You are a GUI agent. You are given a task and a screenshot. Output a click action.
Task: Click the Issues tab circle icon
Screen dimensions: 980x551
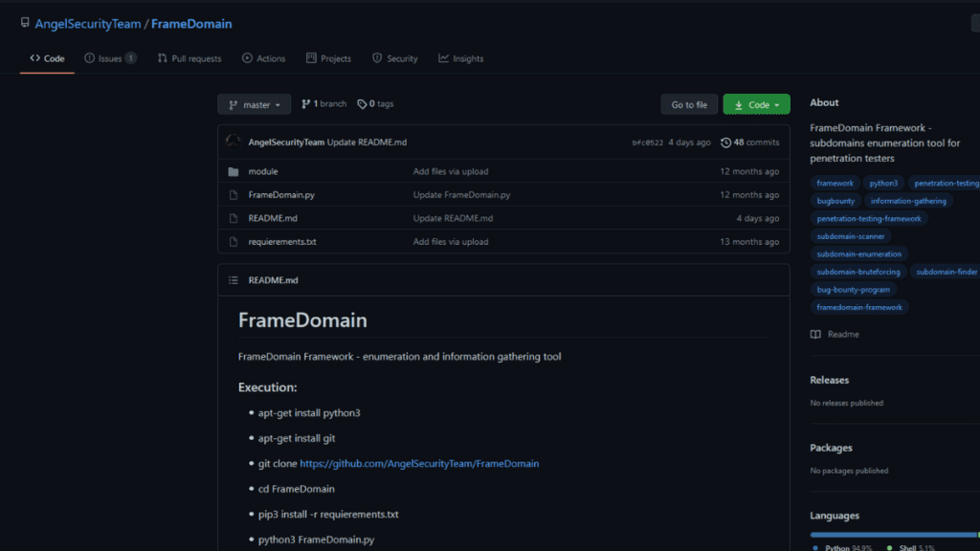[x=89, y=58]
